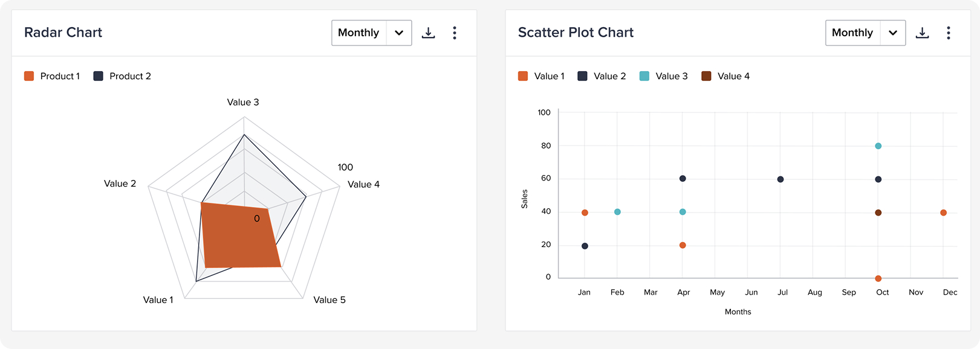Toggle Product 2 legend in Radar Chart

click(122, 76)
